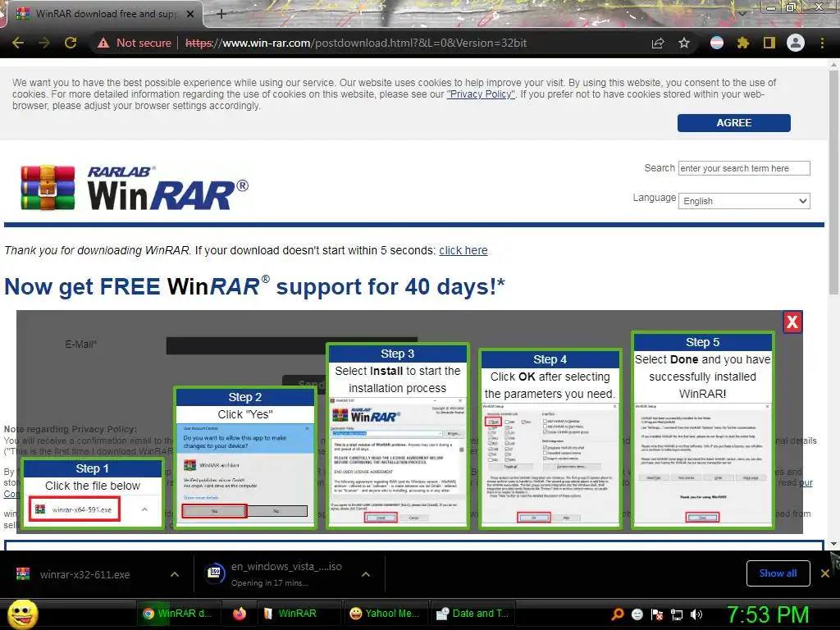840x630 pixels.
Task: Click the Not secure warning icon
Action: (103, 43)
